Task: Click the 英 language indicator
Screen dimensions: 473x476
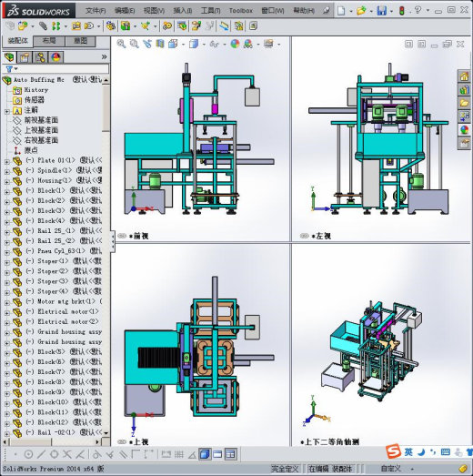Action: click(408, 452)
